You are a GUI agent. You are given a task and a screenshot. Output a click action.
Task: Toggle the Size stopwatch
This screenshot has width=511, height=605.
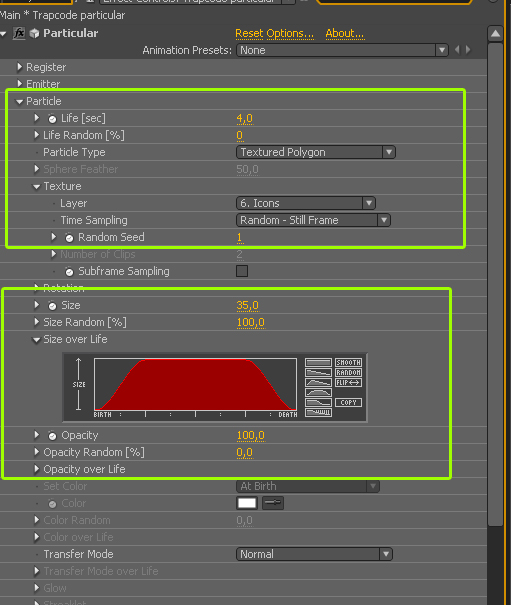tap(52, 306)
